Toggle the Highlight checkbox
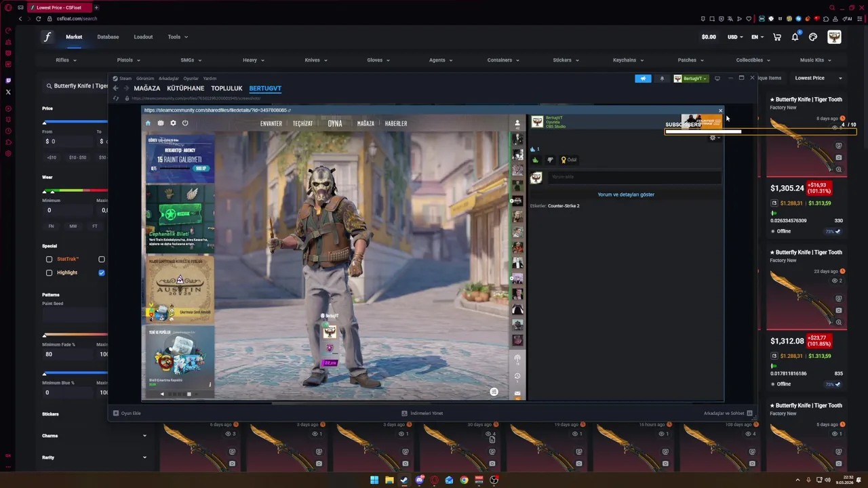Viewport: 868px width, 488px height. tap(49, 272)
